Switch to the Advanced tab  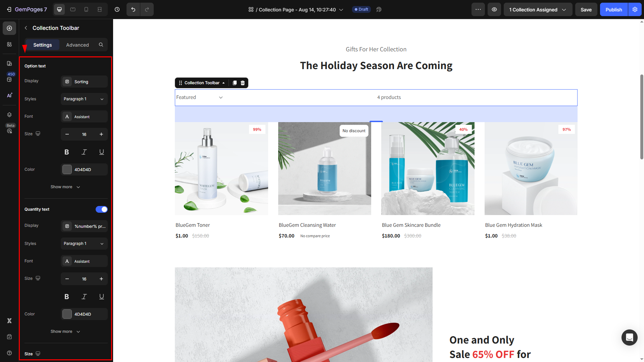78,45
